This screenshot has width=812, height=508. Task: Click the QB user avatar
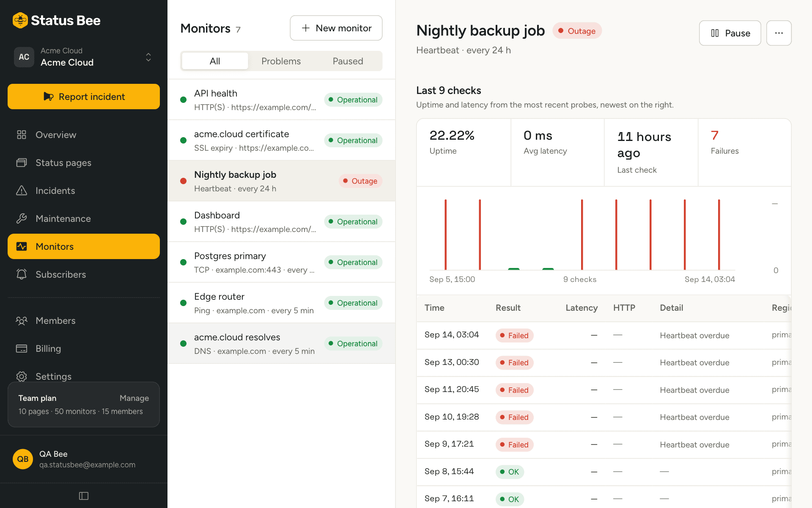pos(23,459)
